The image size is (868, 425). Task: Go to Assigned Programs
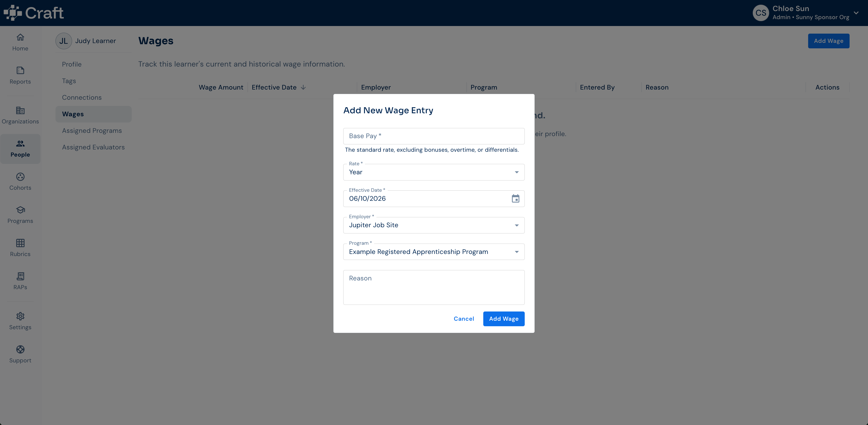(x=93, y=131)
